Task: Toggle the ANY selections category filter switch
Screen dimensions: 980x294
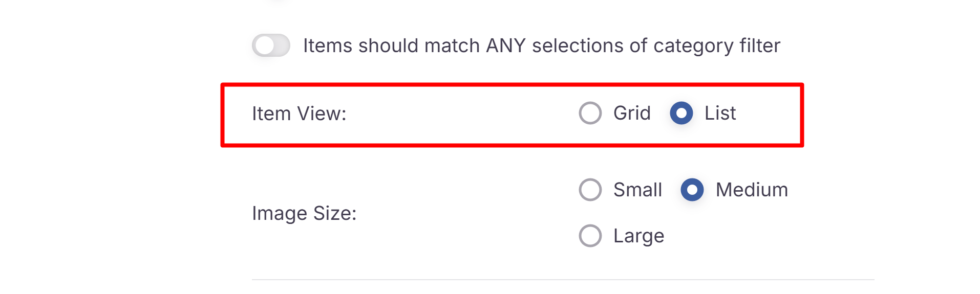Action: pyautogui.click(x=271, y=46)
